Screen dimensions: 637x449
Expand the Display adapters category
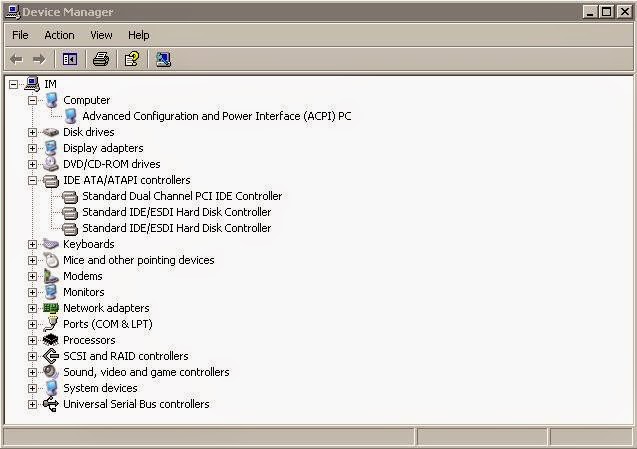point(32,148)
